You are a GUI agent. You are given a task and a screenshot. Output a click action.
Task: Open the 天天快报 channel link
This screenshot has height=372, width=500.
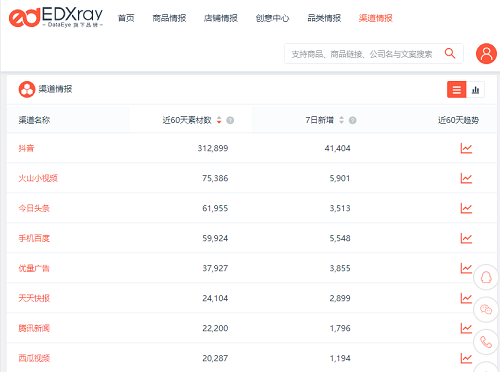(x=34, y=298)
